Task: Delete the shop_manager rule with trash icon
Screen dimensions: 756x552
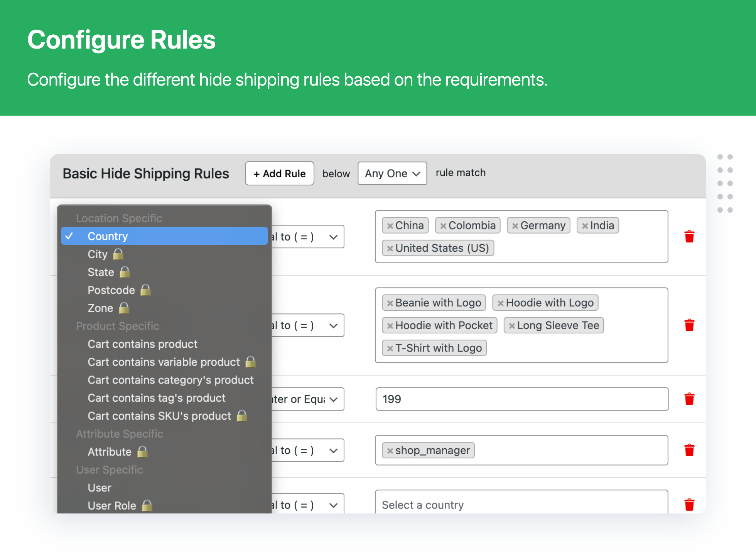Action: (x=689, y=450)
